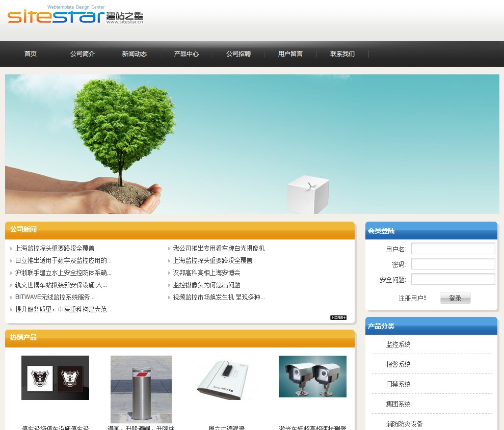
Task: Focus the 密码 password field
Action: (453, 264)
